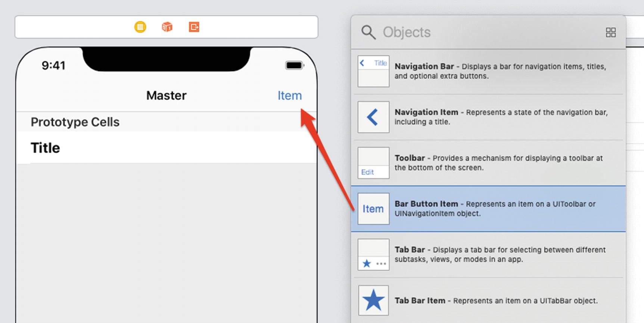Select the Prototype Cells header label
644x323 pixels.
75,122
